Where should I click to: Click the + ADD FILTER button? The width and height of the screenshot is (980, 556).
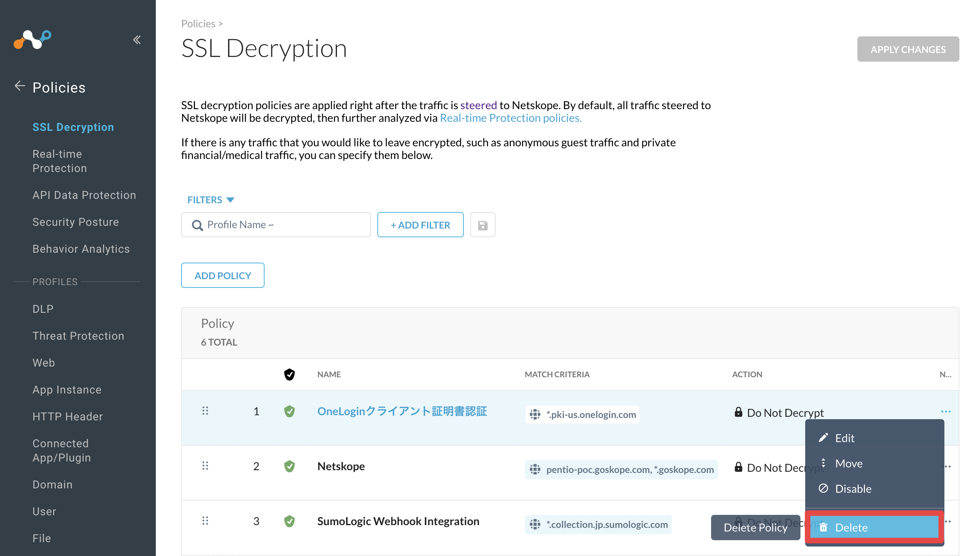[420, 225]
